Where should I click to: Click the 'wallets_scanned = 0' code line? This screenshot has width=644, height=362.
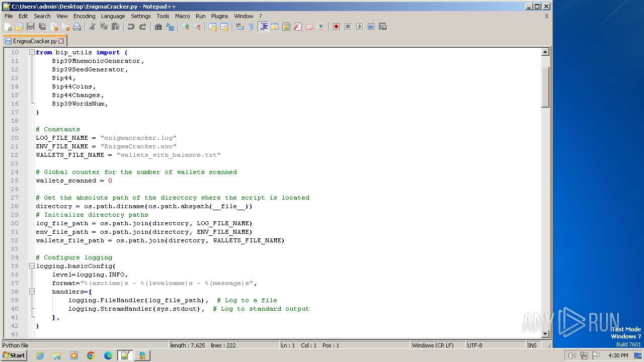74,180
